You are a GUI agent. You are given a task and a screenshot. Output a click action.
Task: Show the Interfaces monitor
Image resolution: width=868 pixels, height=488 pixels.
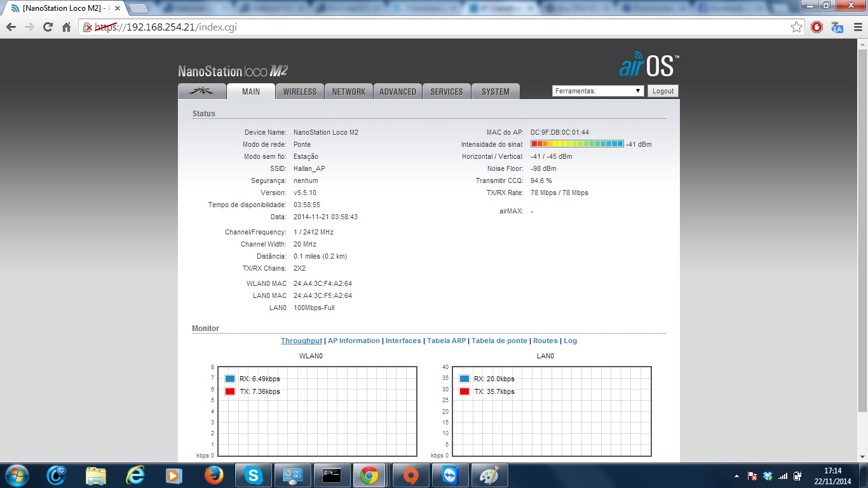pos(403,341)
